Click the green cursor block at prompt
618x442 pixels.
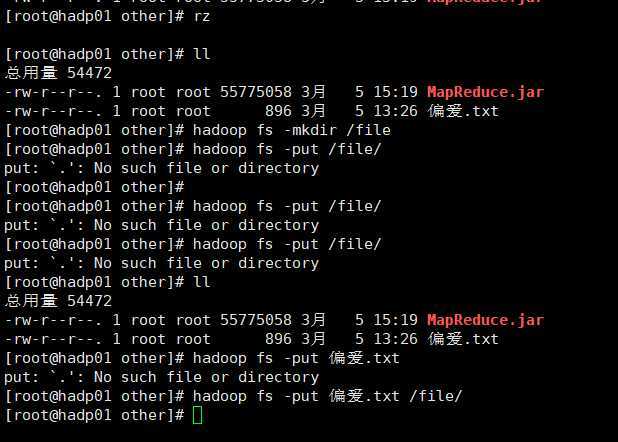(x=197, y=415)
